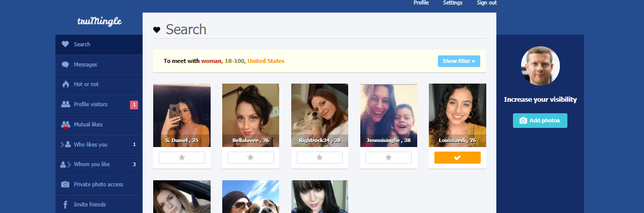The image size is (644, 213).
Task: Open Whom you like list
Action: (99, 164)
